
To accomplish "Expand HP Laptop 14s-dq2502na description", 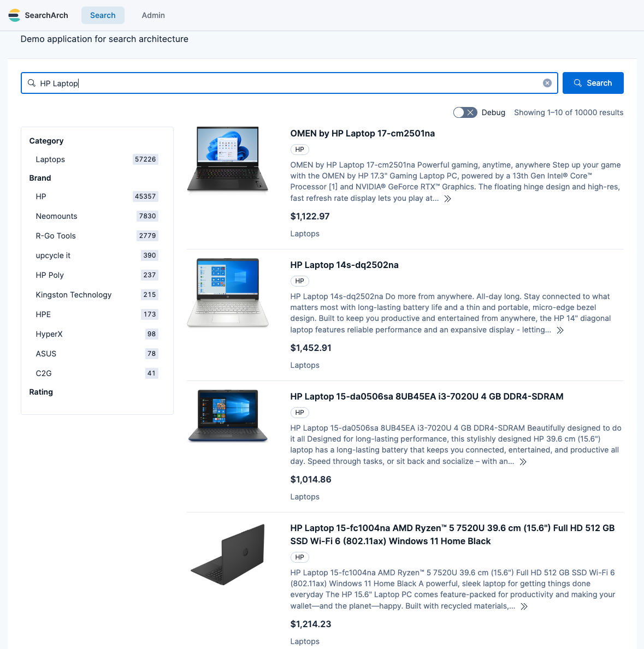I will click(560, 330).
